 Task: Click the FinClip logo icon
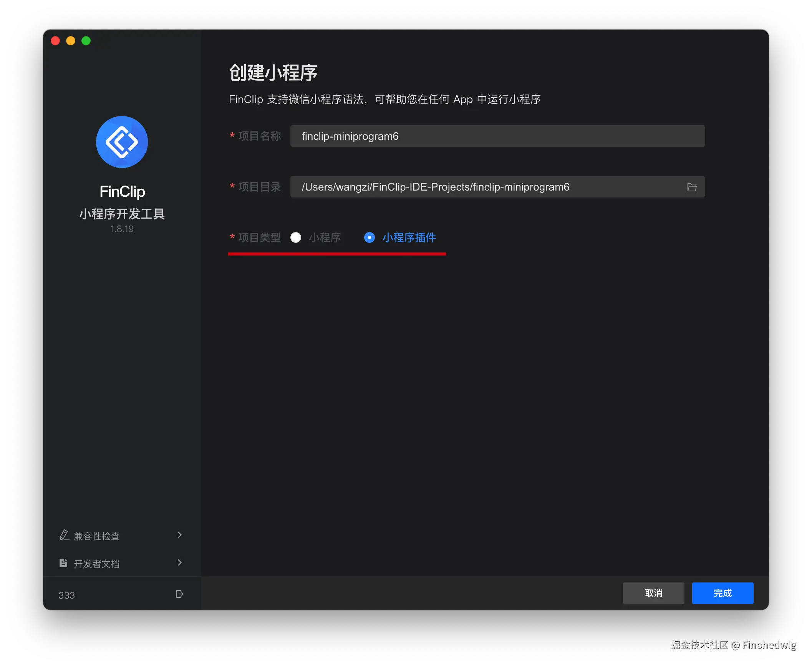click(122, 142)
